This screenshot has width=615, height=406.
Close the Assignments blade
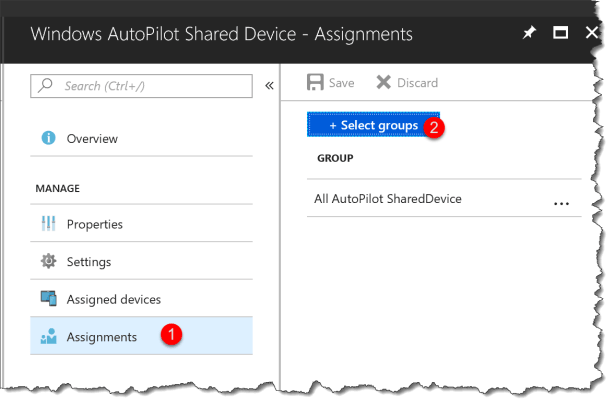[x=590, y=33]
